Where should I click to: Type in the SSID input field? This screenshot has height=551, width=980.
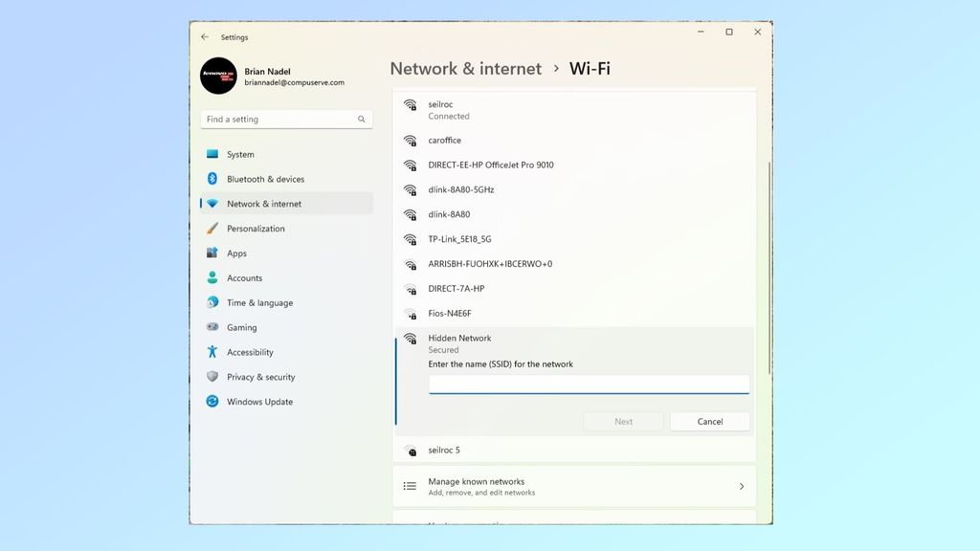(588, 384)
